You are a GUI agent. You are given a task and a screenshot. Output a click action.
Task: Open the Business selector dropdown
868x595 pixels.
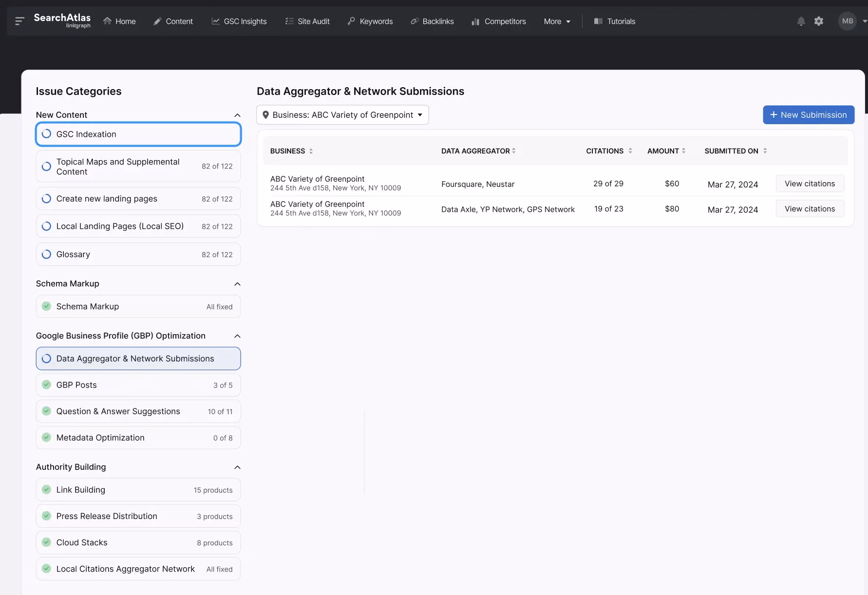(x=342, y=115)
